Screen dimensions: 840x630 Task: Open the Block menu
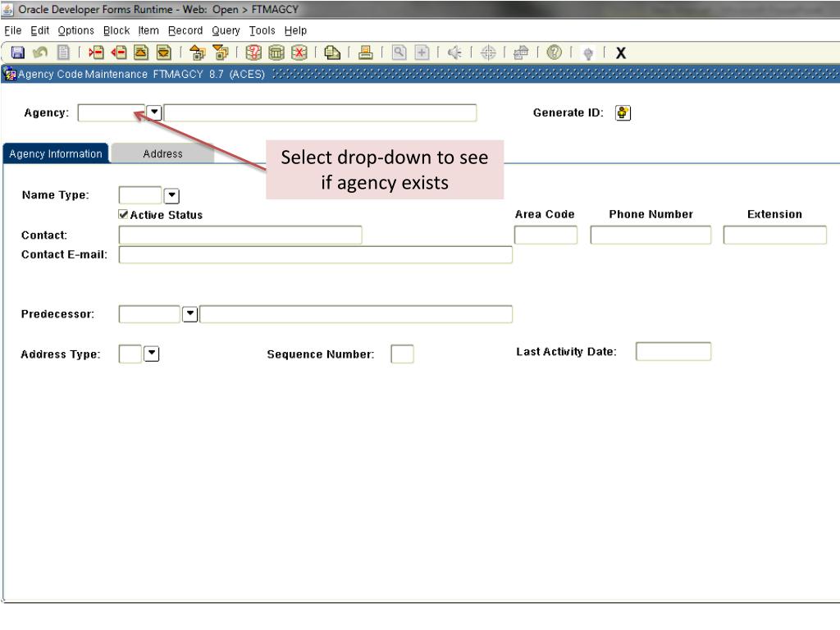pos(116,30)
